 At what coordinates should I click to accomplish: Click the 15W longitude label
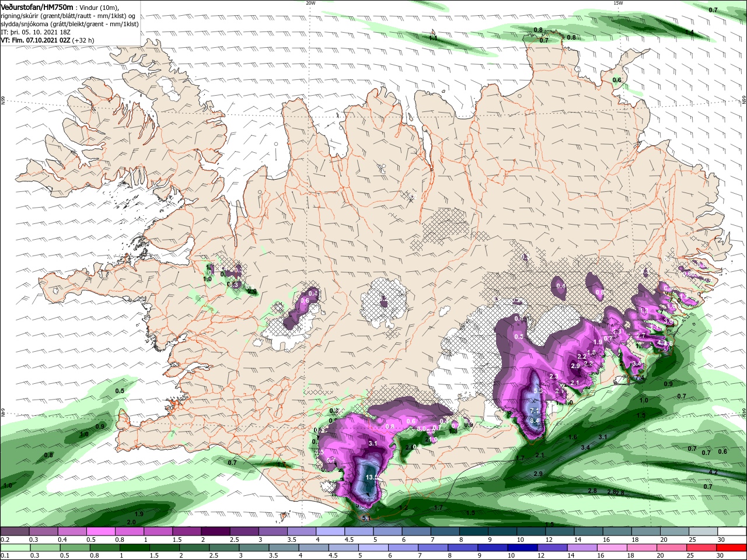(x=618, y=3)
